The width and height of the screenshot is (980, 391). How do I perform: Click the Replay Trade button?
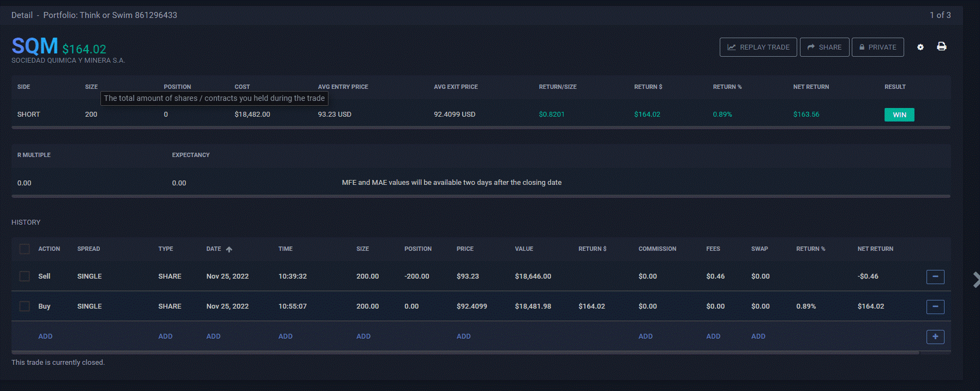(758, 47)
